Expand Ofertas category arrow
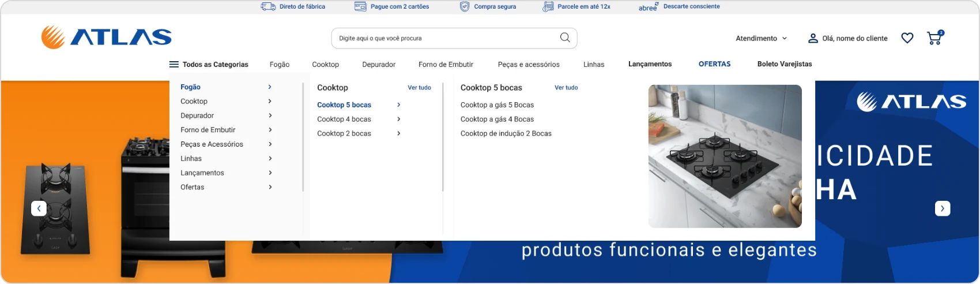Image resolution: width=980 pixels, height=284 pixels. (x=270, y=187)
